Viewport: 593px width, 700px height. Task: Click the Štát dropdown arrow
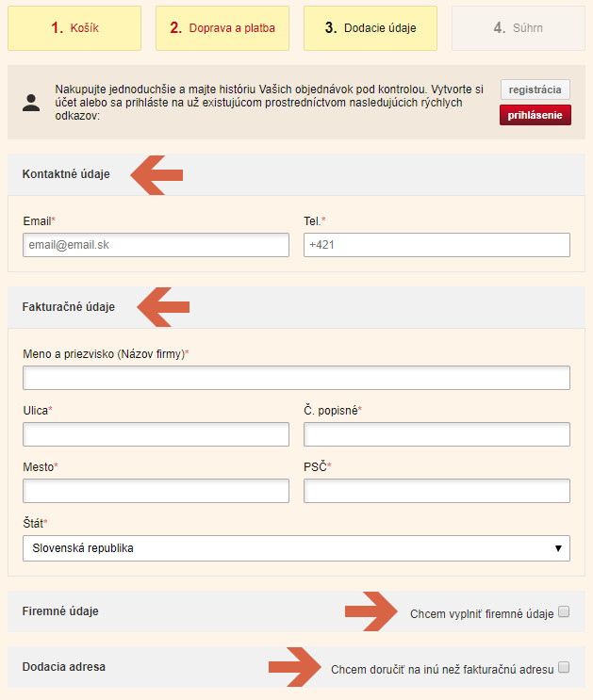coord(558,548)
